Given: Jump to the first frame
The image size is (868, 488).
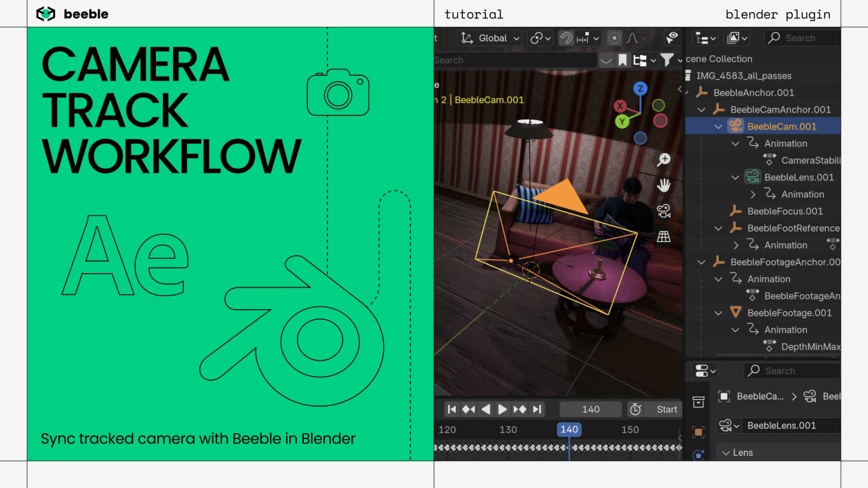Looking at the screenshot, I should 451,409.
